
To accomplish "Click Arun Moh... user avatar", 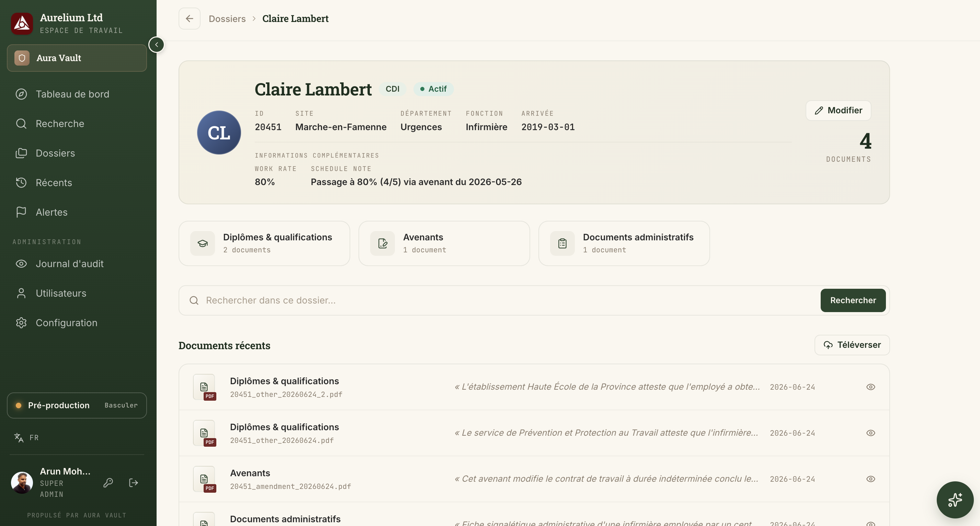I will 22,483.
